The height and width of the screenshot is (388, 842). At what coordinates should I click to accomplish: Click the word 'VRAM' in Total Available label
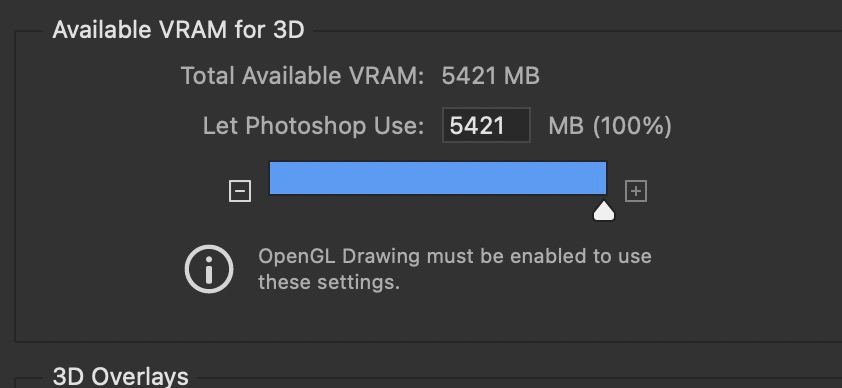pyautogui.click(x=389, y=76)
